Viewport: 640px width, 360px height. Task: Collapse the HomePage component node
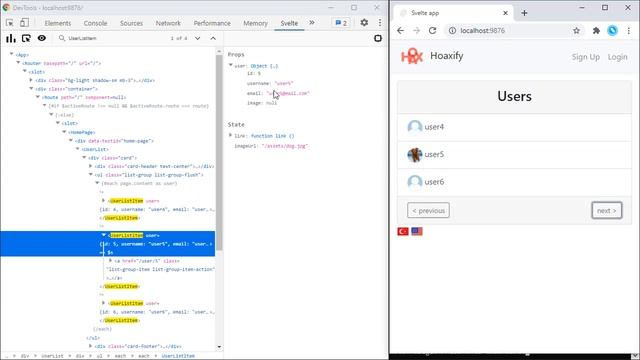click(64, 132)
